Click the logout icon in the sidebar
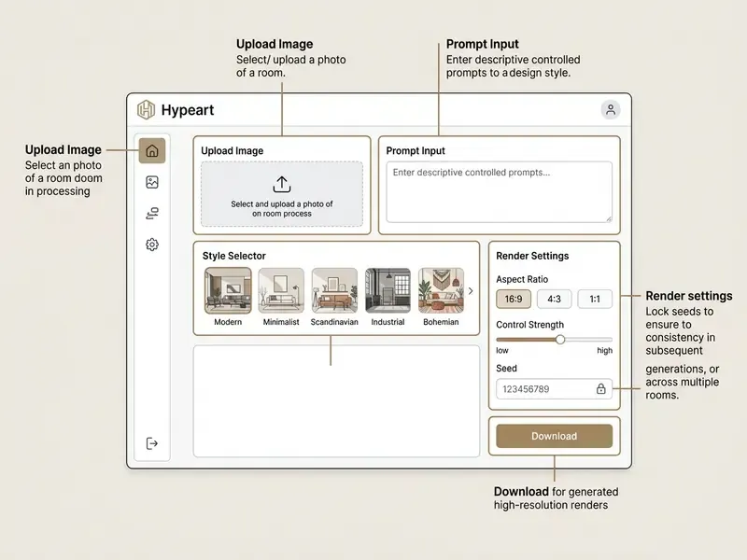 (x=152, y=443)
